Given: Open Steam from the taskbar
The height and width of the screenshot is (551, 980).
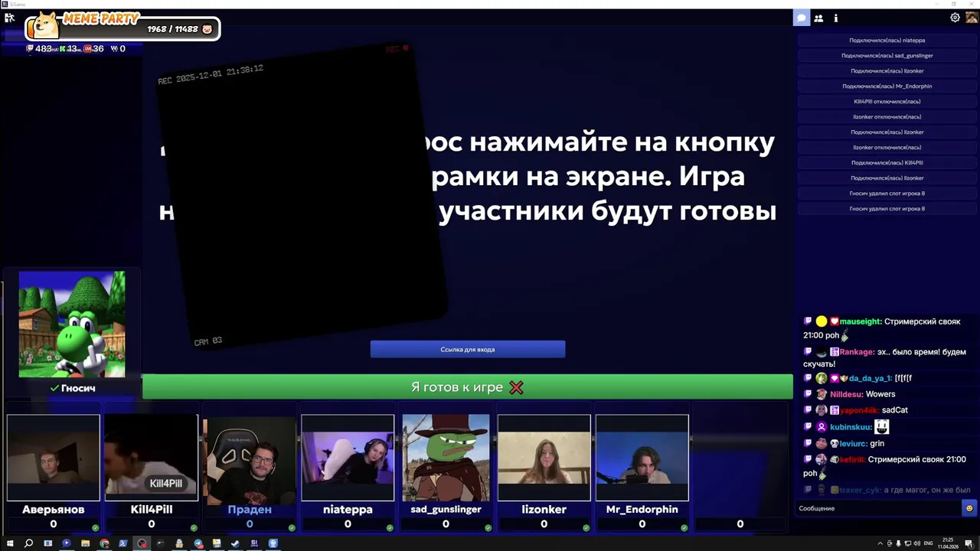Looking at the screenshot, I should (x=235, y=543).
